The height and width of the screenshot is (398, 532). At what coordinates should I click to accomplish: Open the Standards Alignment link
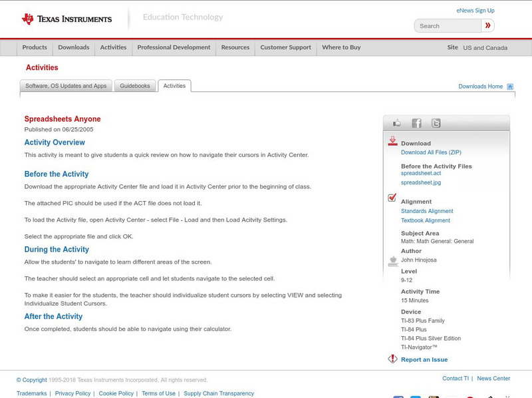(x=427, y=211)
